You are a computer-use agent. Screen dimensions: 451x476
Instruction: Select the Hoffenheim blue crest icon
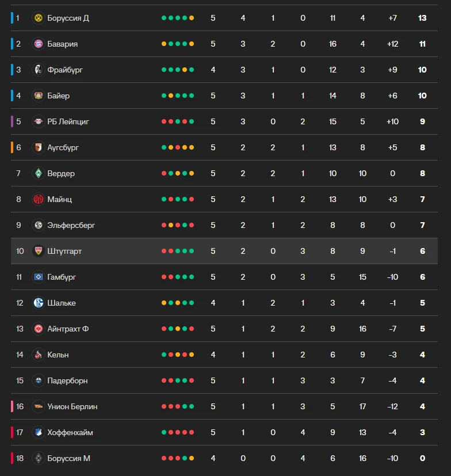pos(38,432)
